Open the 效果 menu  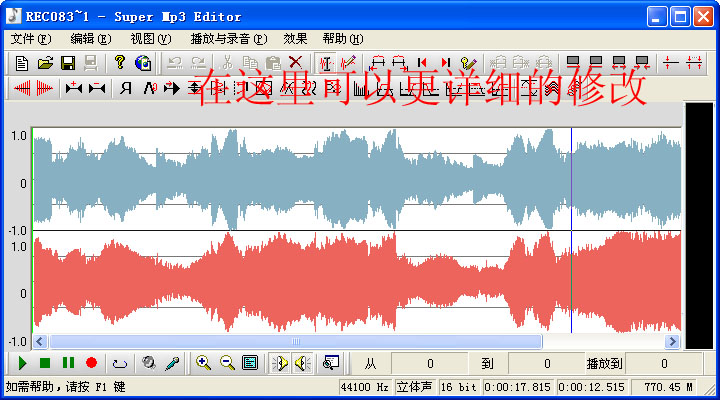point(295,39)
